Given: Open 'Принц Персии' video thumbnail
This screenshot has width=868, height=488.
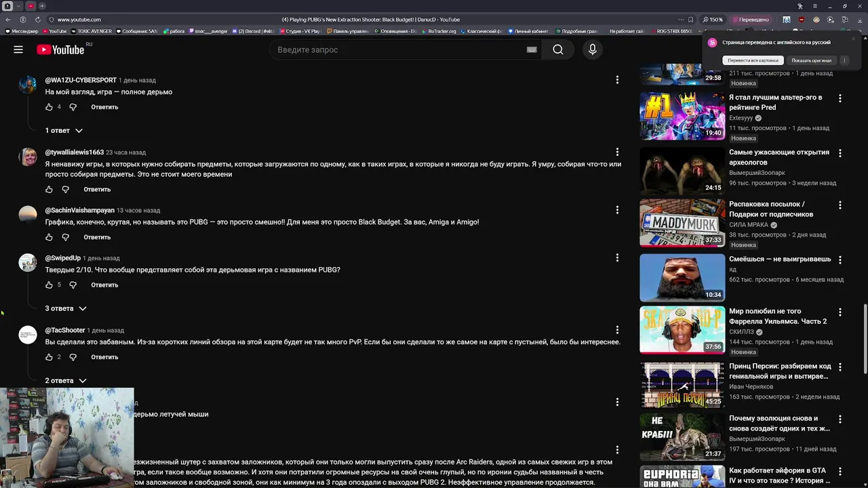Looking at the screenshot, I should coord(682,384).
